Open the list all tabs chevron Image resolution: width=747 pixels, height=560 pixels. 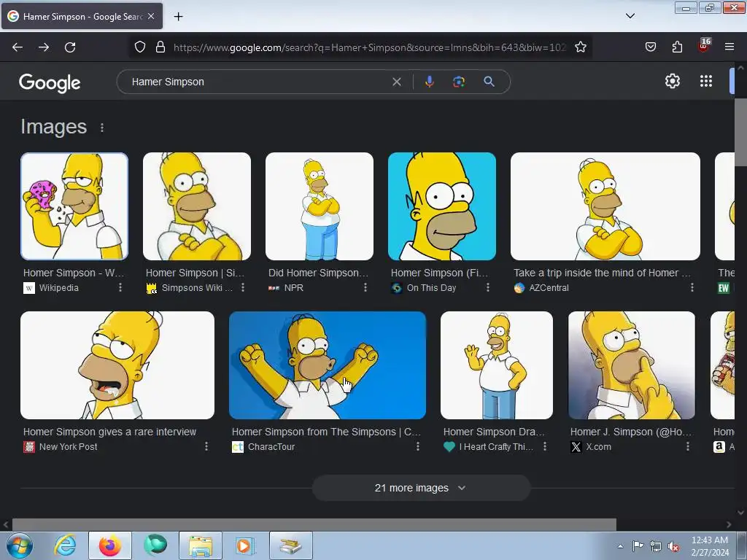(x=630, y=16)
